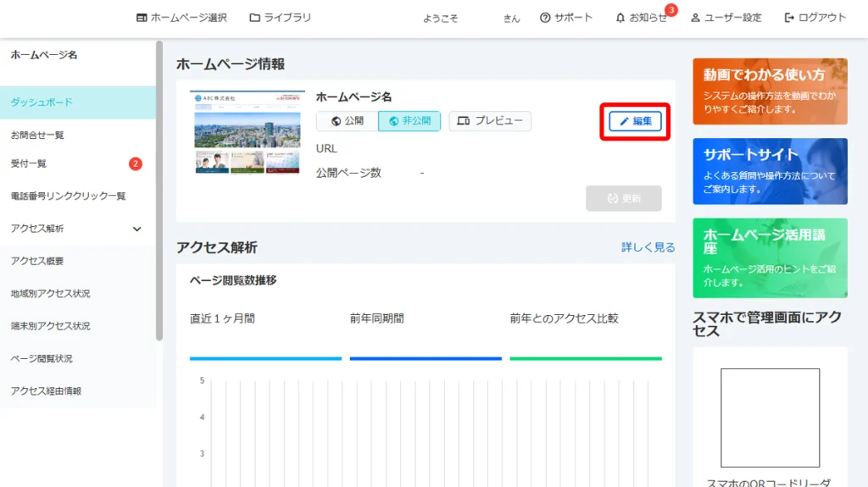Set homepage status to 公開
868x487 pixels.
[x=348, y=121]
